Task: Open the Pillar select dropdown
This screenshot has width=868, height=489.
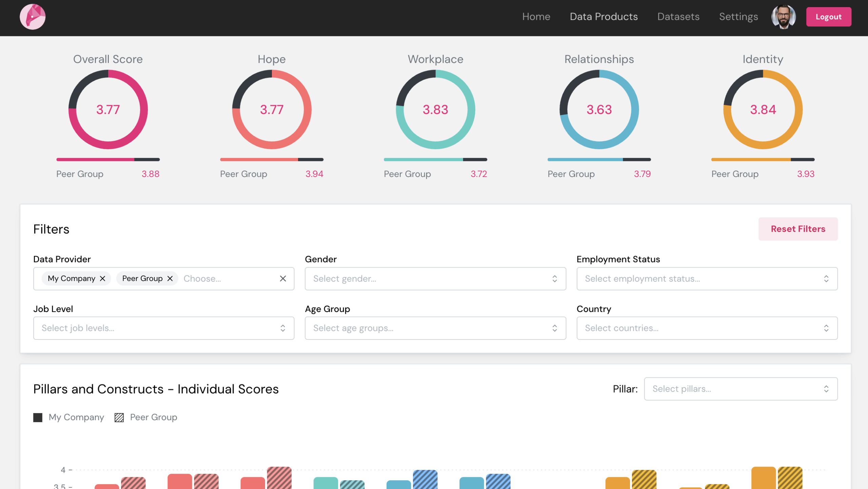Action: coord(741,389)
